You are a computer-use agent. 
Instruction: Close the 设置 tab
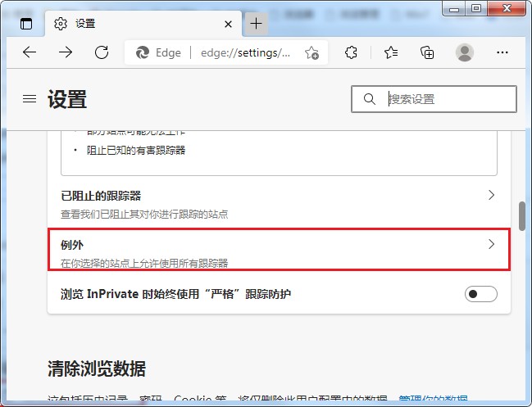(229, 24)
